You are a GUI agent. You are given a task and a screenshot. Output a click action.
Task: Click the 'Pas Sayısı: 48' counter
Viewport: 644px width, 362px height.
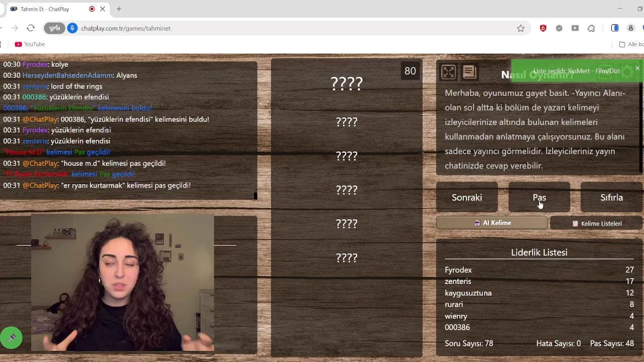point(612,343)
